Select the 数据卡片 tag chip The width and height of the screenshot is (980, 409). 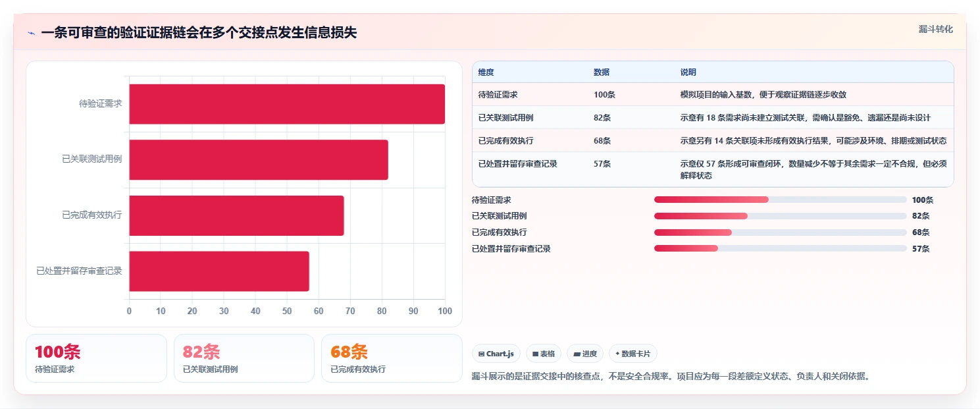click(633, 354)
